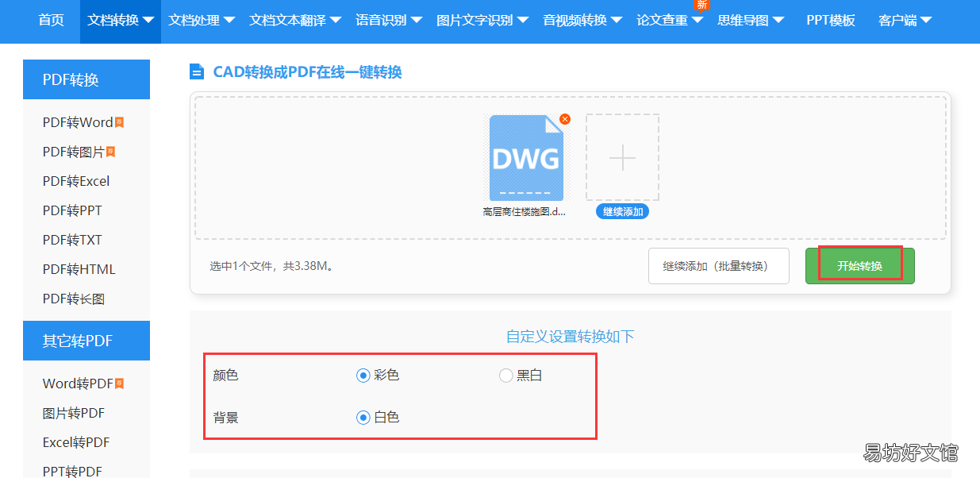Open Word转PDF in sidebar
Image resolution: width=980 pixels, height=478 pixels.
click(78, 384)
